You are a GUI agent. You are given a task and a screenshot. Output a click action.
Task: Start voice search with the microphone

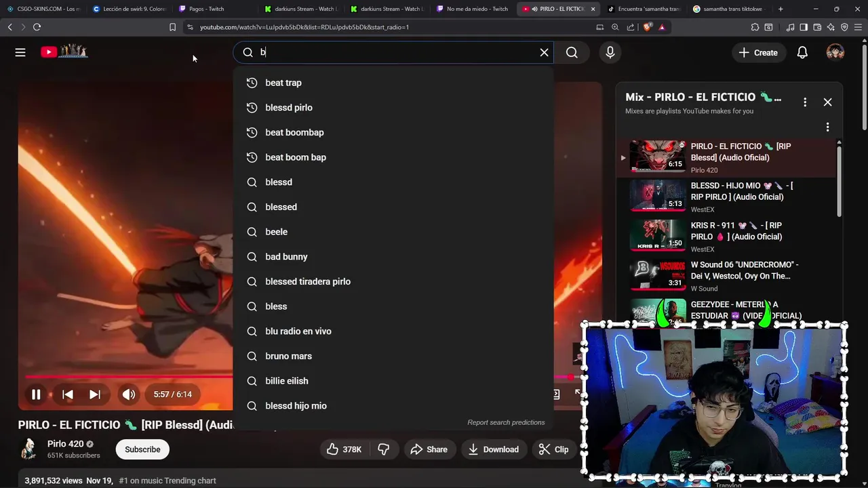[x=610, y=52]
